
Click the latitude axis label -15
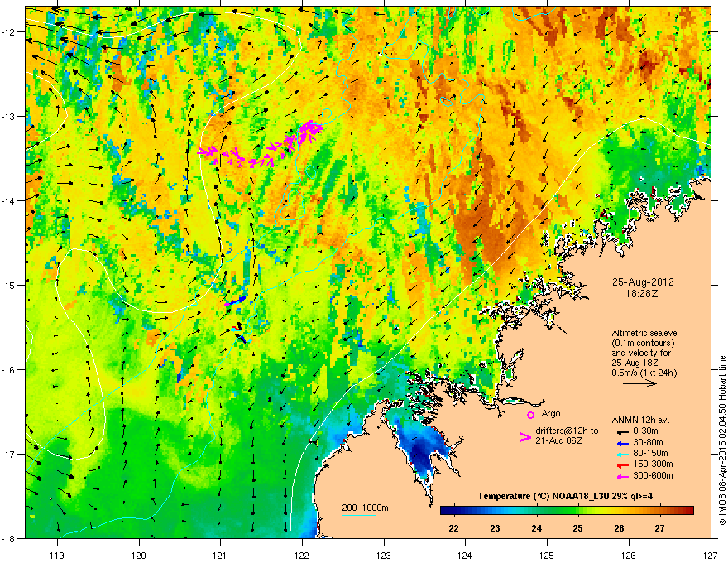(9, 285)
